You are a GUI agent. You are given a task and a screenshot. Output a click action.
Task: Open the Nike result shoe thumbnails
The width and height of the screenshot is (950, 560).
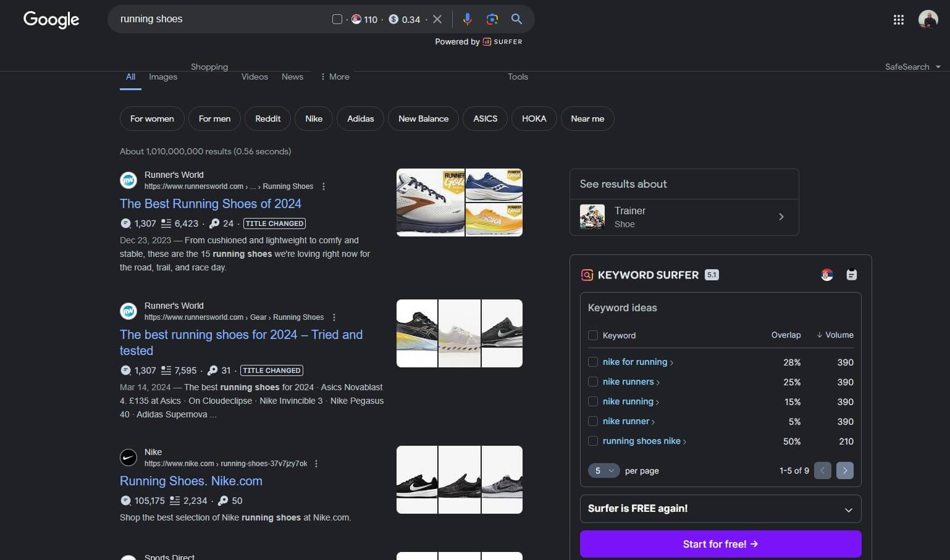pos(460,480)
